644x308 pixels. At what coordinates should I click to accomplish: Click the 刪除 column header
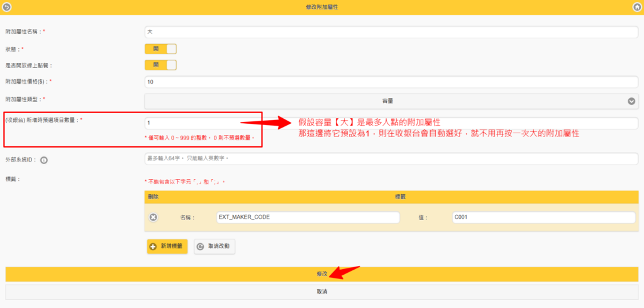[x=153, y=197]
